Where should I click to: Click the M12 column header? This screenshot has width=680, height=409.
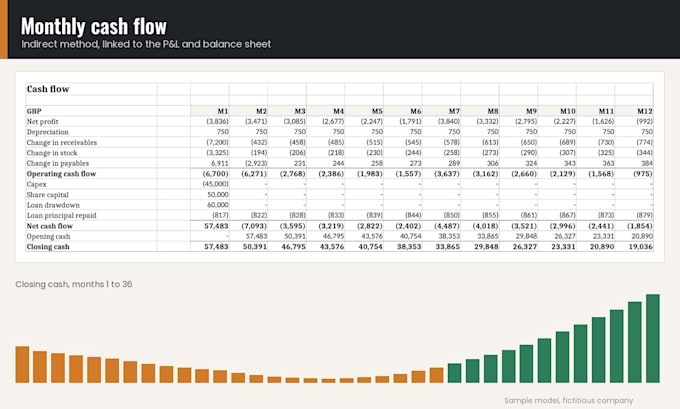pos(645,111)
